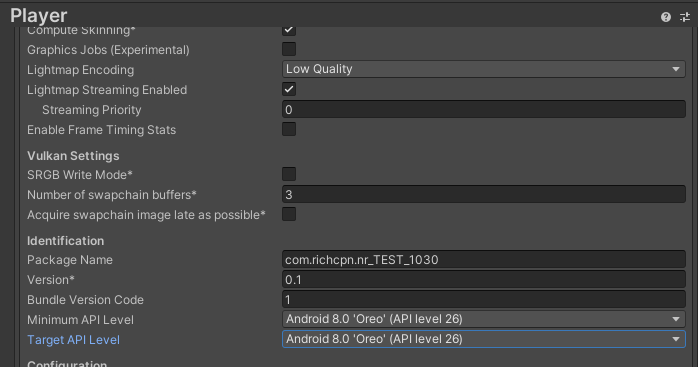Click the Bundle Version Code field
The width and height of the screenshot is (698, 367).
484,300
